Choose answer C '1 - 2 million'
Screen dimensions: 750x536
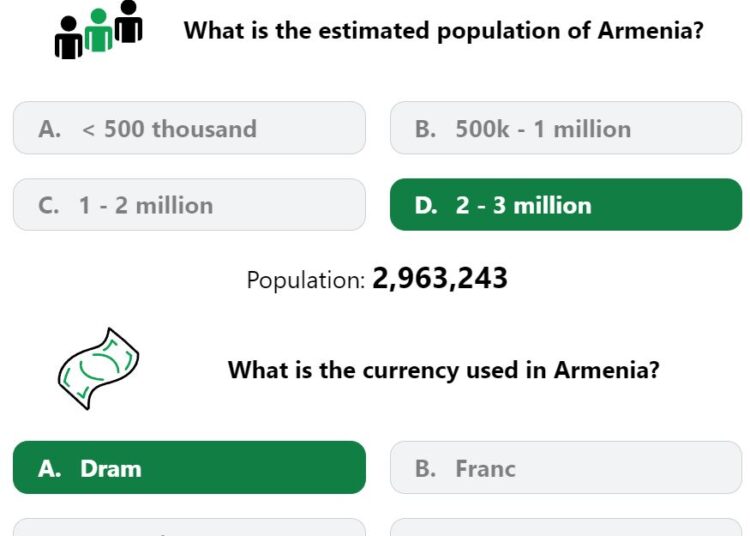click(x=189, y=205)
